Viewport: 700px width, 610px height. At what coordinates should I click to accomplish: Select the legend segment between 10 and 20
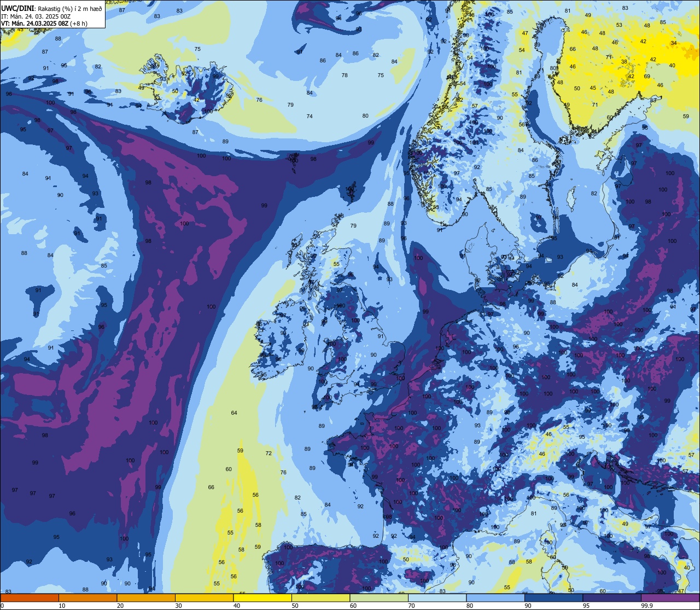click(87, 598)
